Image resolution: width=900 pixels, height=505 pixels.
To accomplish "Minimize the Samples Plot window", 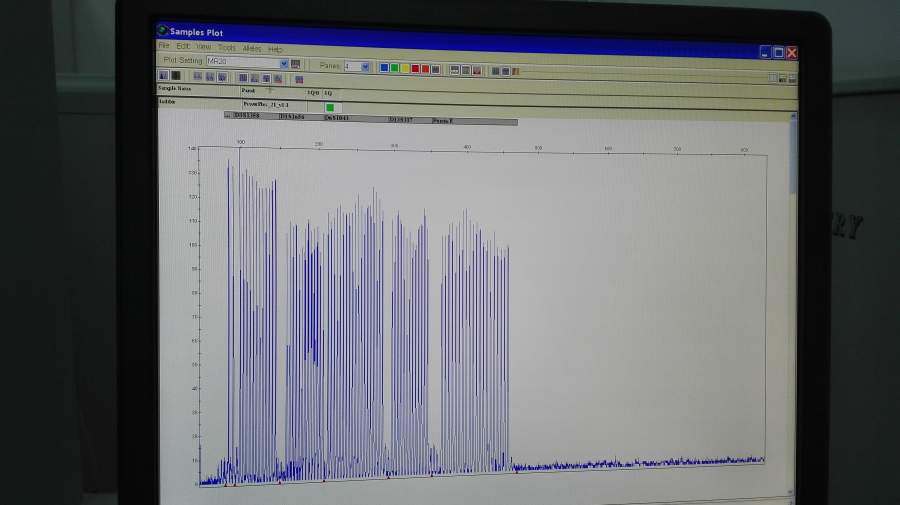I will [765, 52].
